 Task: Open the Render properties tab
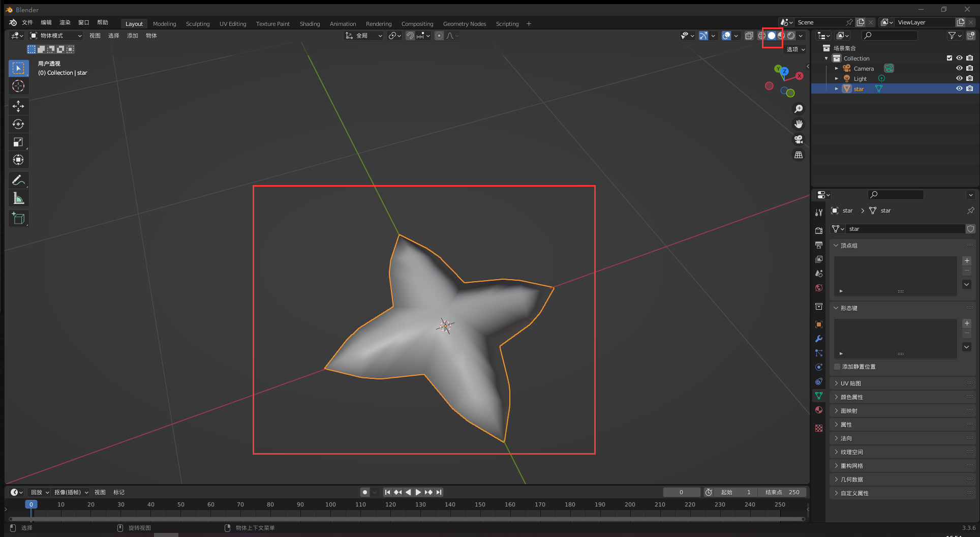pyautogui.click(x=819, y=230)
